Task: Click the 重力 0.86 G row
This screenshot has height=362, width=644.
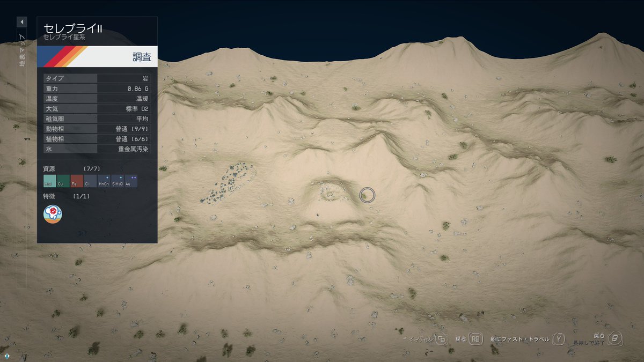Action: [x=97, y=88]
